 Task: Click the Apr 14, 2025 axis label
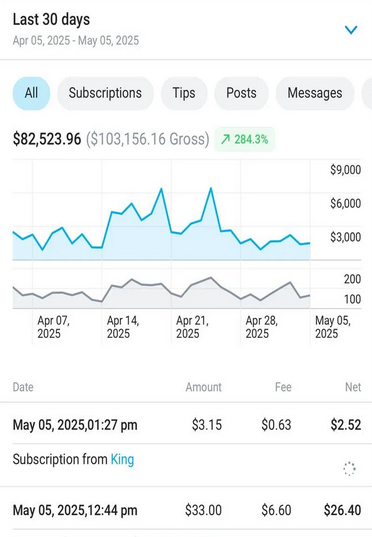coord(123,327)
